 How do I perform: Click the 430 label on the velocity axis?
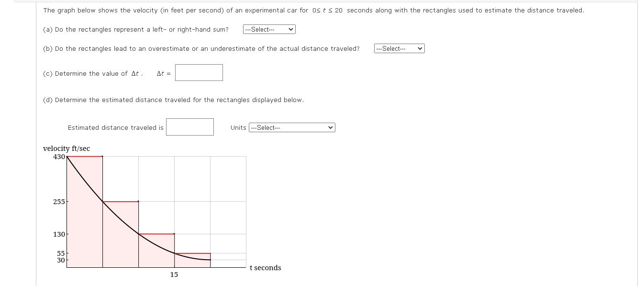tap(59, 156)
